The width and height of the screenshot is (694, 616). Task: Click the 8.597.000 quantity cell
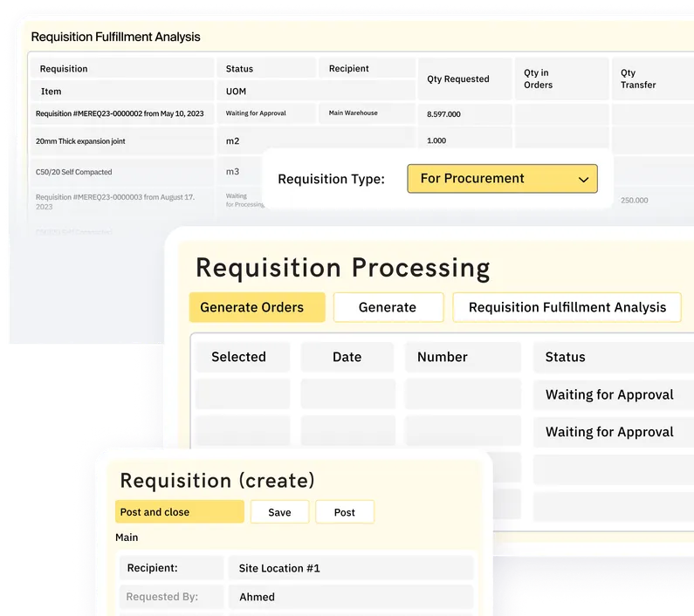pyautogui.click(x=465, y=114)
